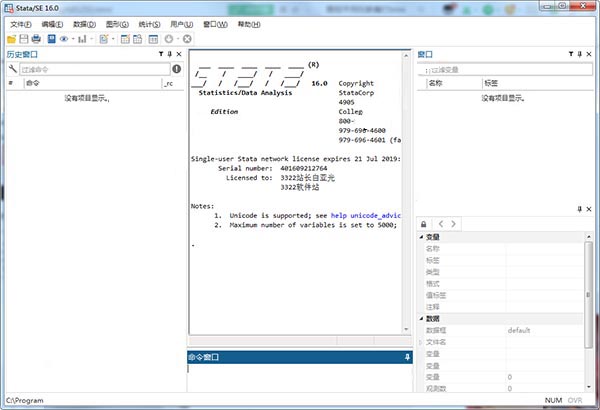Click the Print results icon

point(36,38)
